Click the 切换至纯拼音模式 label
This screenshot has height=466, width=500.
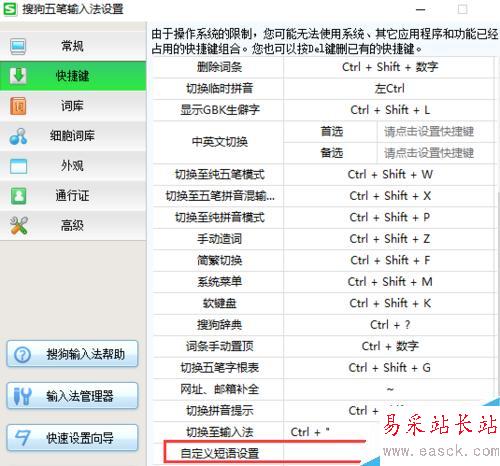(219, 218)
